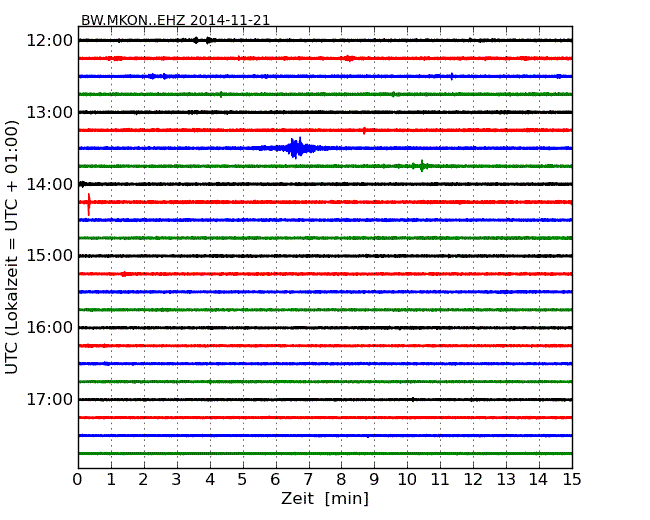Screen dimensions: 650x520
Task: Click the large blue seismic event near minute 6.6
Action: click(x=296, y=148)
